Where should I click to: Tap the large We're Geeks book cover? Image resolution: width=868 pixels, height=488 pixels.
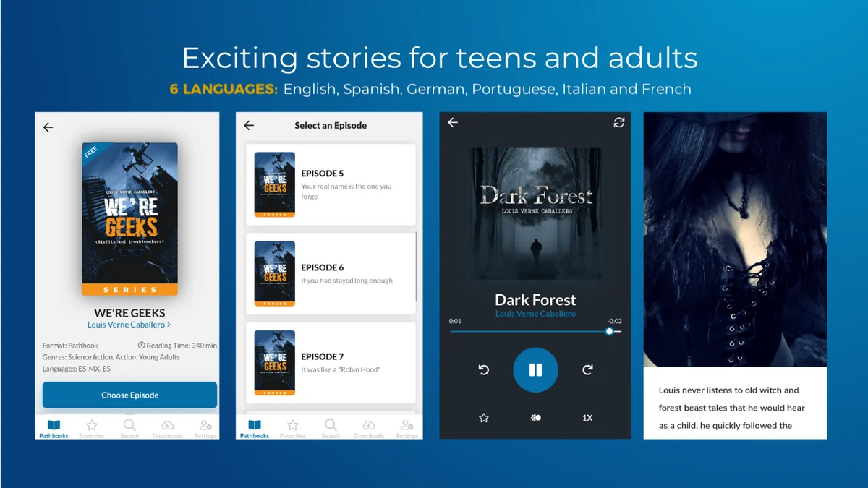(x=130, y=219)
